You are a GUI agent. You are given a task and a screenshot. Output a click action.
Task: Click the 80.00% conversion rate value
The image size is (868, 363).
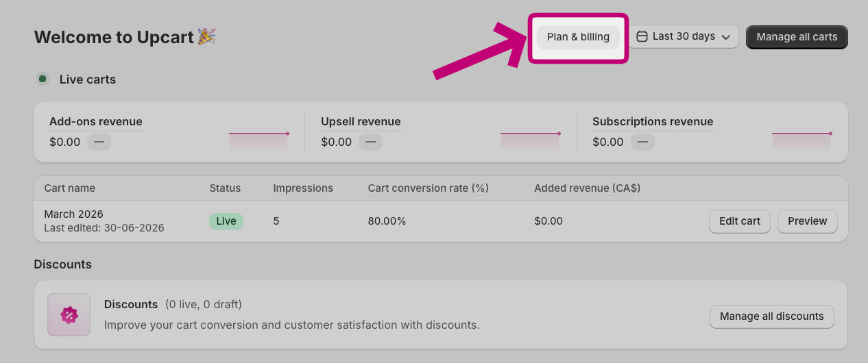(387, 221)
